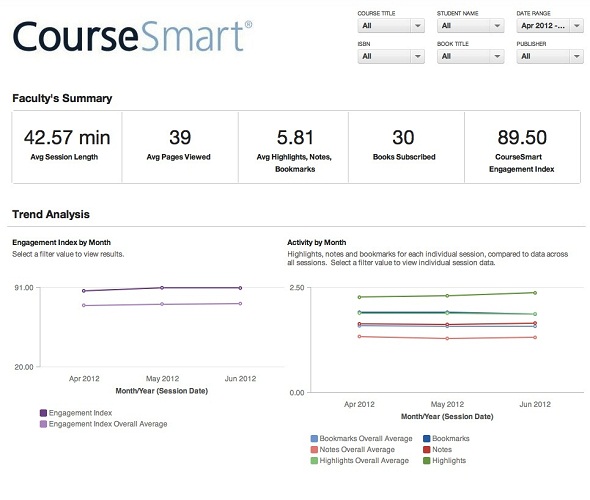Open the Book Title dropdown
Image resolution: width=590 pixels, height=500 pixels.
(x=470, y=56)
